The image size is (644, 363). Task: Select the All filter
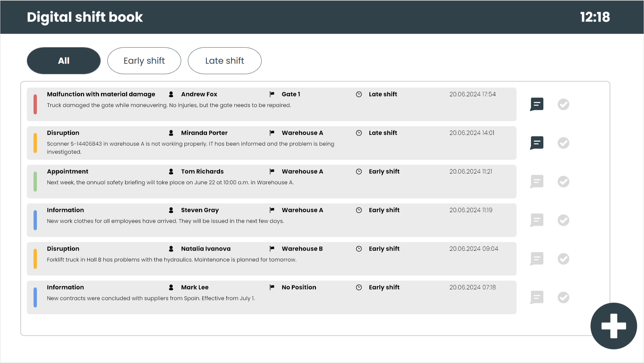(x=63, y=61)
